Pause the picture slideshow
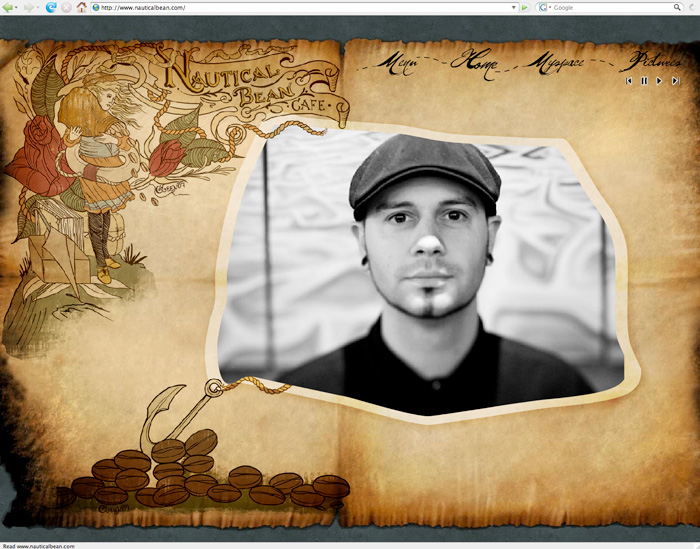Image resolution: width=700 pixels, height=549 pixels. click(x=644, y=80)
